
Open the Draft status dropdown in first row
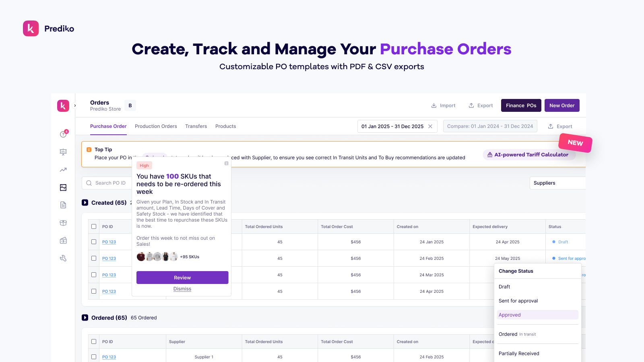(x=560, y=242)
